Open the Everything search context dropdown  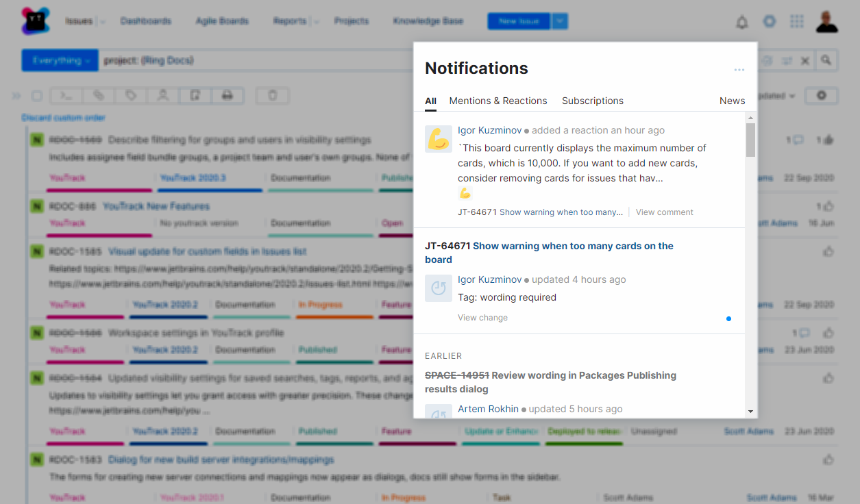point(60,60)
